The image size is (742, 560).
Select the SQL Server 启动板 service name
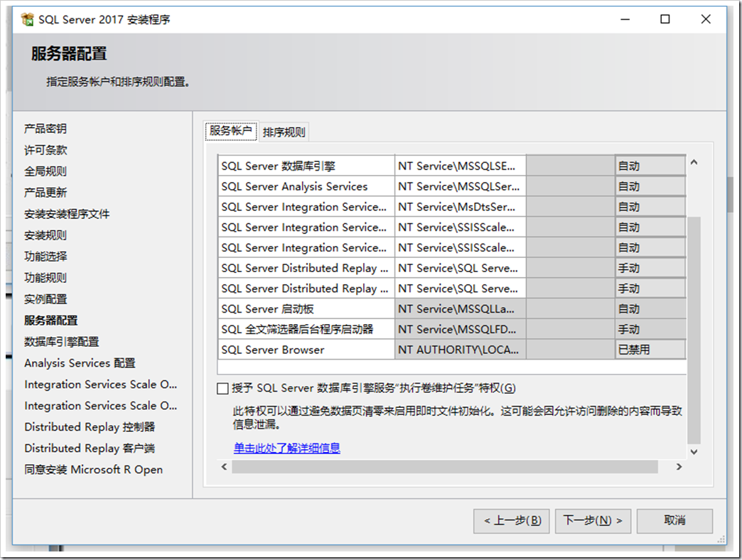[306, 309]
